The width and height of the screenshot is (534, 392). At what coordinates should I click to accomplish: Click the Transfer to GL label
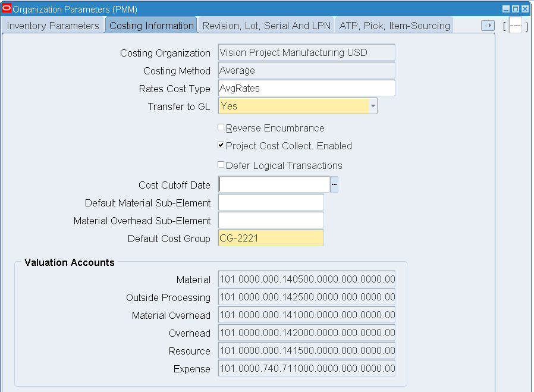pyautogui.click(x=179, y=106)
